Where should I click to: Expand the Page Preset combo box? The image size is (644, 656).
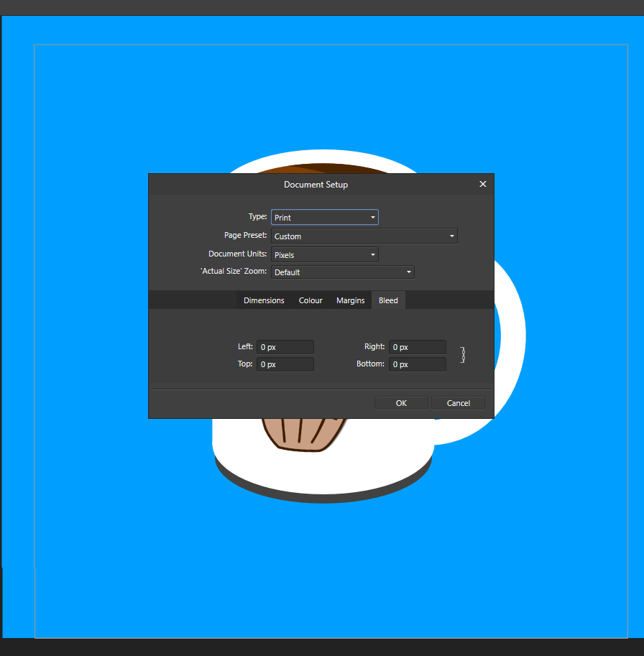[364, 236]
